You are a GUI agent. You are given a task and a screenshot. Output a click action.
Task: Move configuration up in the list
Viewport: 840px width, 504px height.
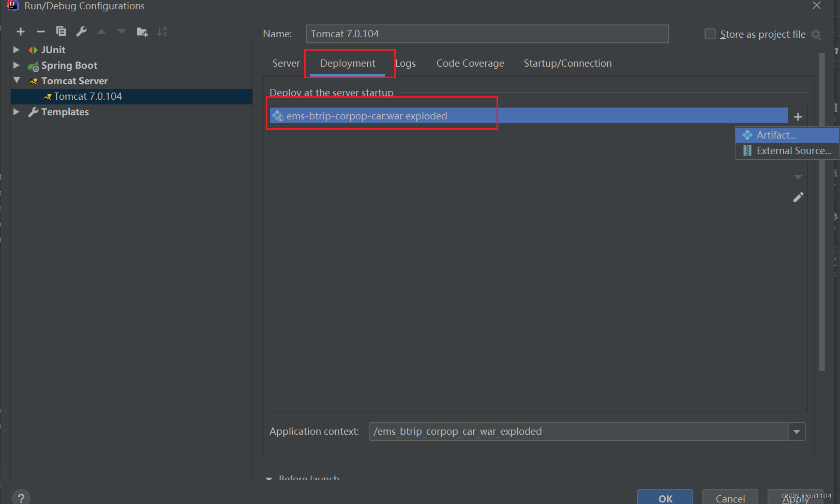coord(101,32)
